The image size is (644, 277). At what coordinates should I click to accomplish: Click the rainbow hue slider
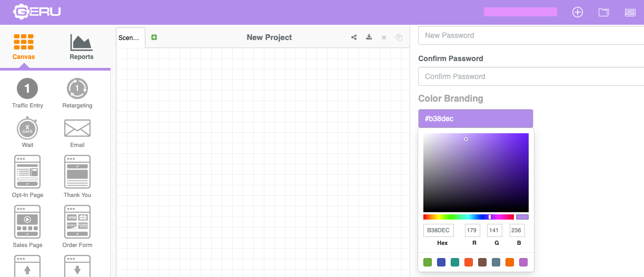[x=469, y=217]
